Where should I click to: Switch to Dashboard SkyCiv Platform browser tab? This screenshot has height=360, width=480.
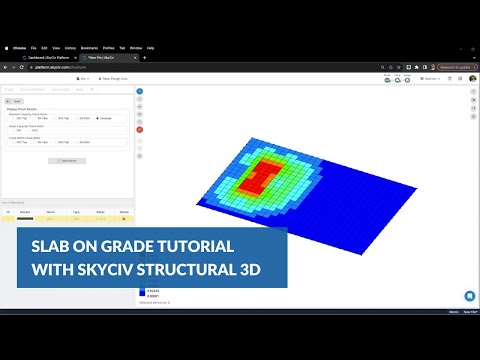point(48,58)
